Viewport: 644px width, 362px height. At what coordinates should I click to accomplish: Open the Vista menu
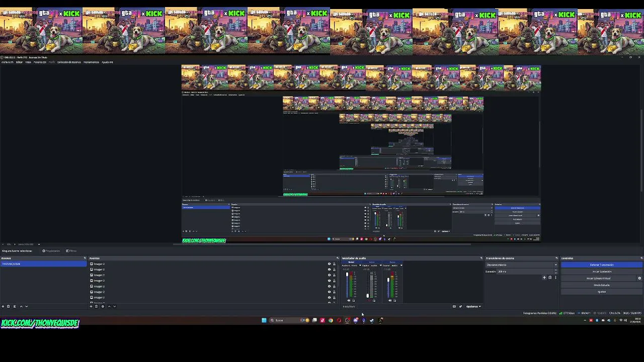(x=28, y=62)
